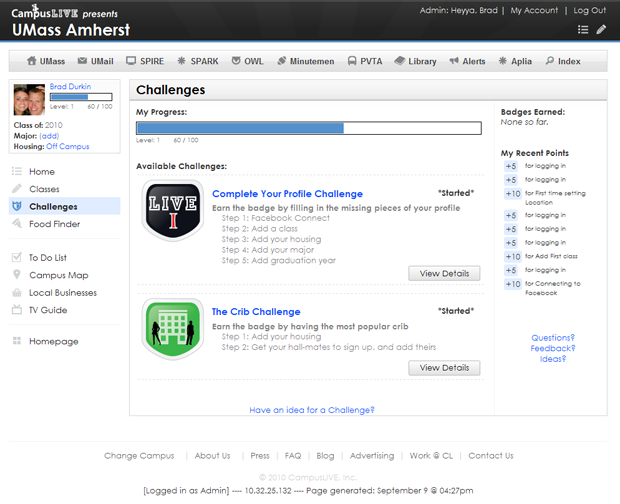Click the list view icon in header
The width and height of the screenshot is (620, 504).
pos(583,30)
